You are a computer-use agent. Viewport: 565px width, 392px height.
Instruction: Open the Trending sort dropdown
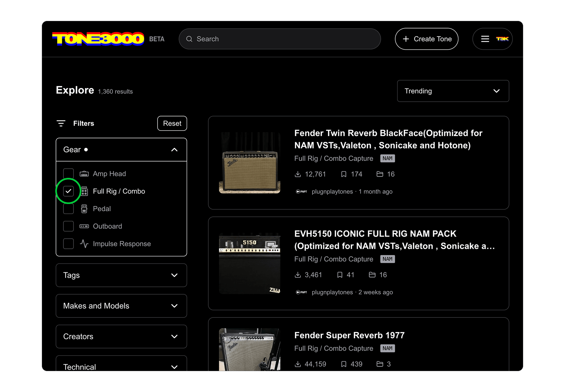point(453,91)
